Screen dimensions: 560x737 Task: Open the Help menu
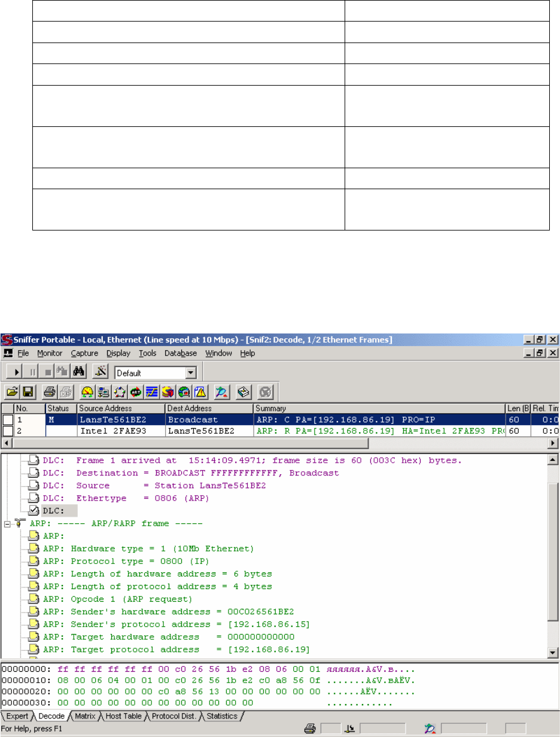point(248,353)
